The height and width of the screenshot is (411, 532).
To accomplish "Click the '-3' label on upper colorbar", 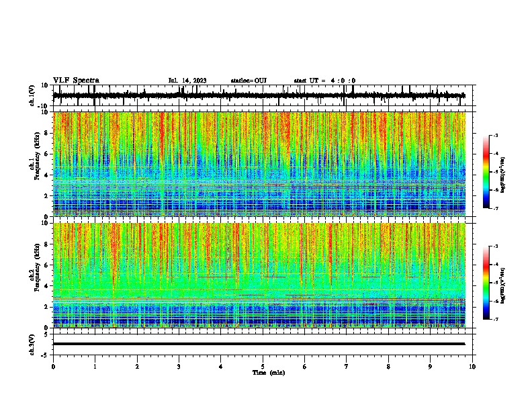I will pos(495,135).
